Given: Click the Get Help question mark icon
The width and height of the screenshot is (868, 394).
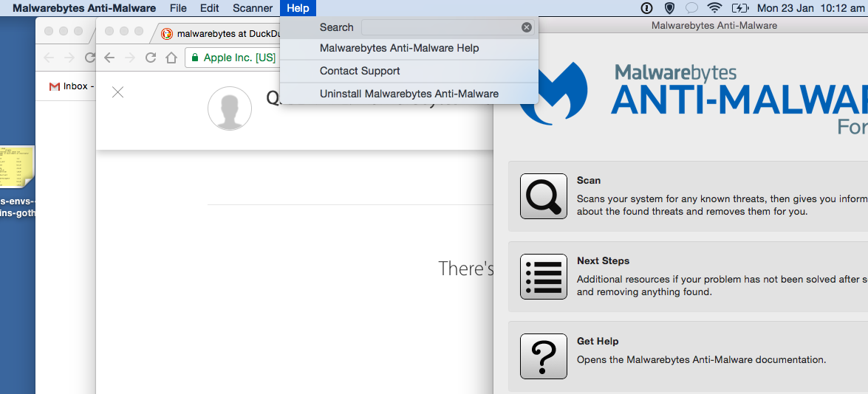Looking at the screenshot, I should click(x=544, y=356).
